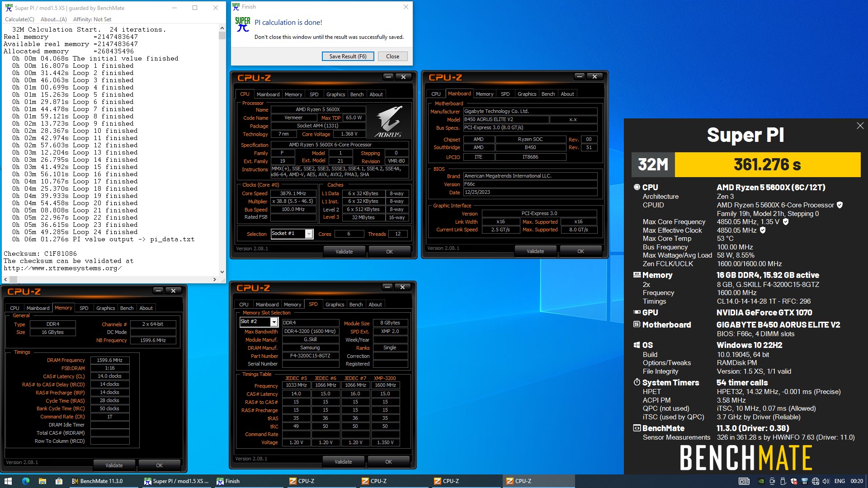This screenshot has height=488, width=868.
Task: Click Safely Remove Hardware USB tray icon
Action: pyautogui.click(x=783, y=481)
